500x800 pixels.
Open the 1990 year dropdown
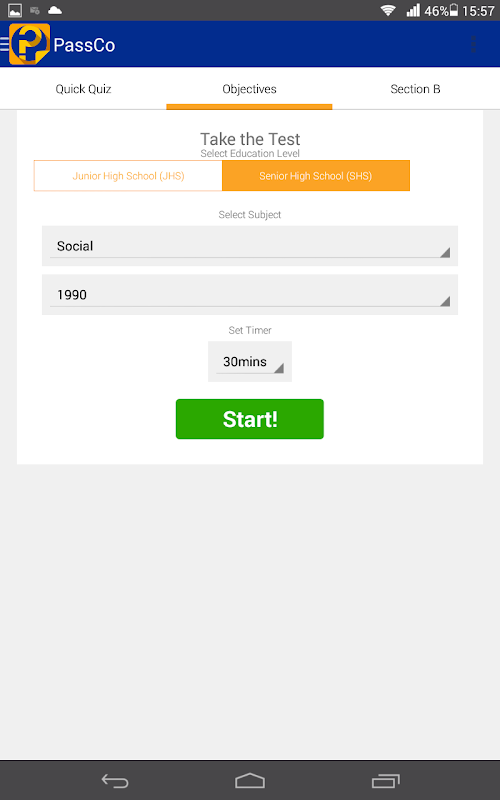click(x=250, y=295)
